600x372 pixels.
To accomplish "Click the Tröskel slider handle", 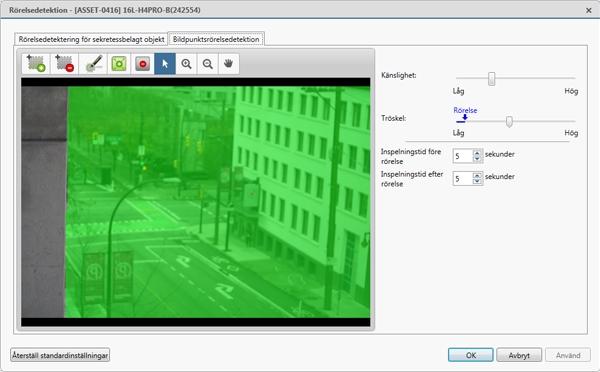I will tap(509, 122).
